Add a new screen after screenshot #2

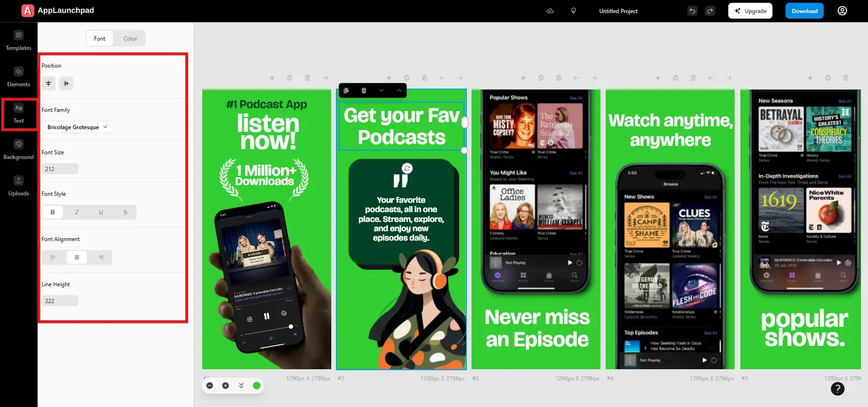point(389,78)
